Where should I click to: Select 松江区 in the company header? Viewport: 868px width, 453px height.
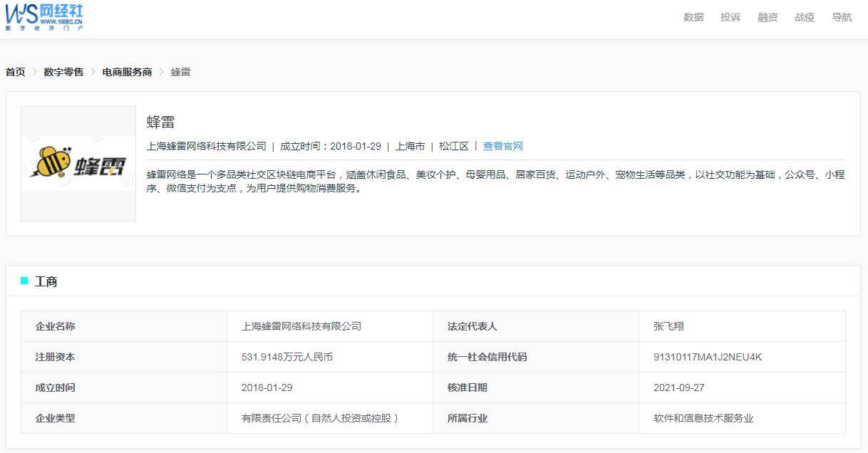click(x=454, y=146)
